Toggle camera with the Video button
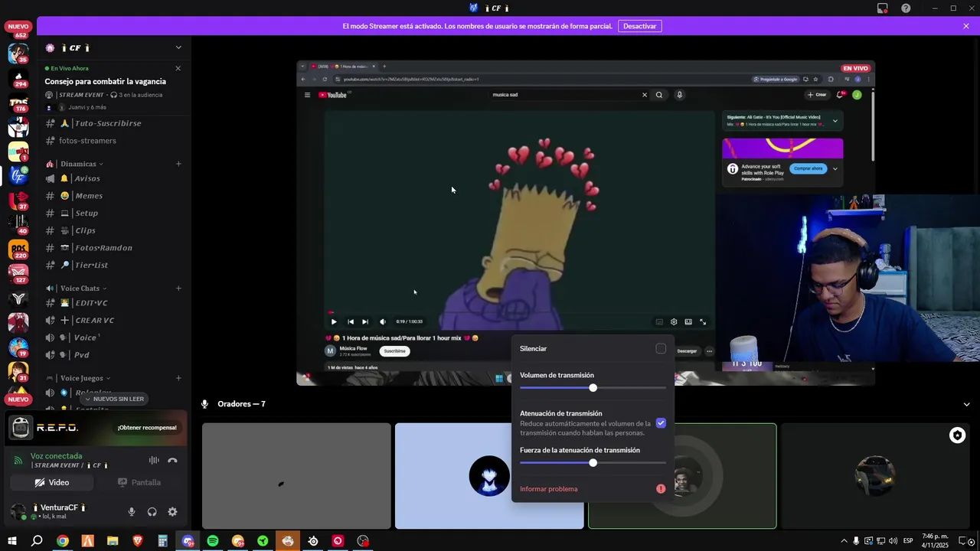The height and width of the screenshot is (551, 980). point(52,483)
